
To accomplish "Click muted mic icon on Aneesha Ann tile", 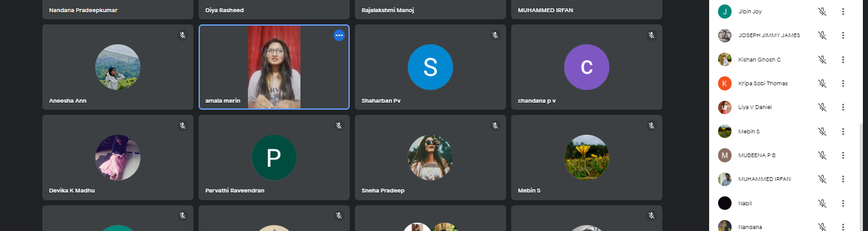I will [x=183, y=35].
